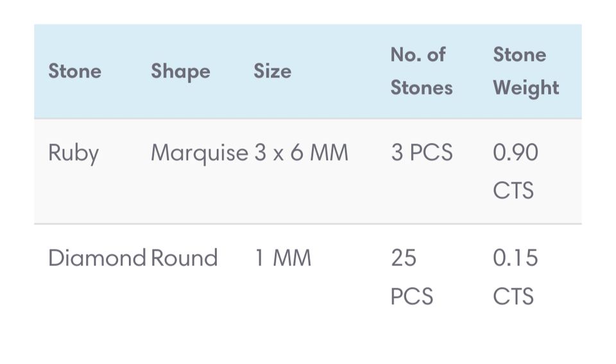Viewport: 616px width, 364px height.
Task: Select the 3 x 6 MM size cell
Action: pyautogui.click(x=301, y=153)
